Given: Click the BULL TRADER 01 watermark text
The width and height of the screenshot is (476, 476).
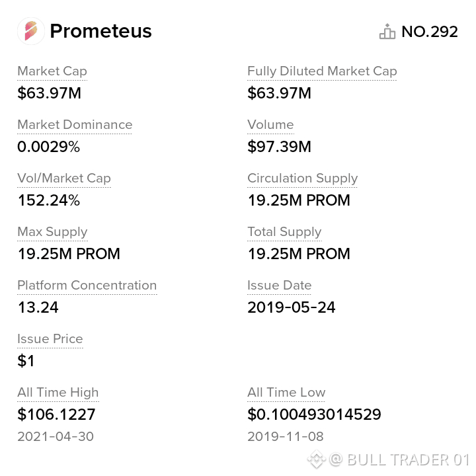Looking at the screenshot, I should pyautogui.click(x=409, y=459).
